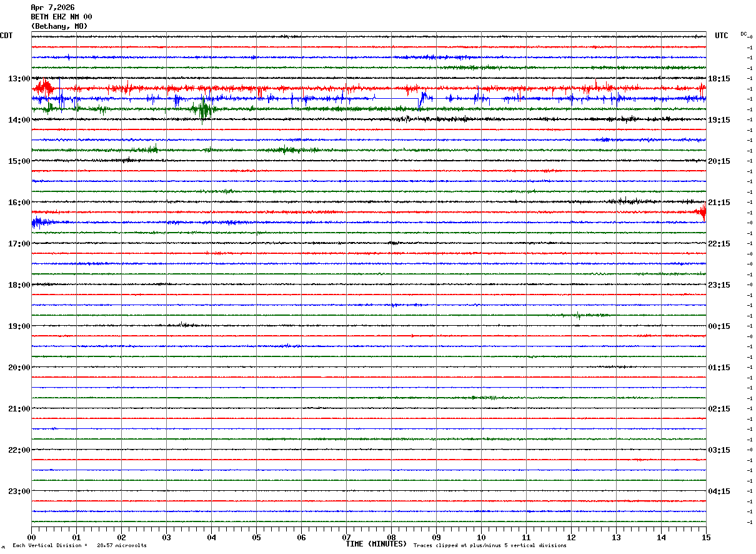756x554 pixels.
Task: Click the "04" minute axis tick
Action: [x=211, y=537]
